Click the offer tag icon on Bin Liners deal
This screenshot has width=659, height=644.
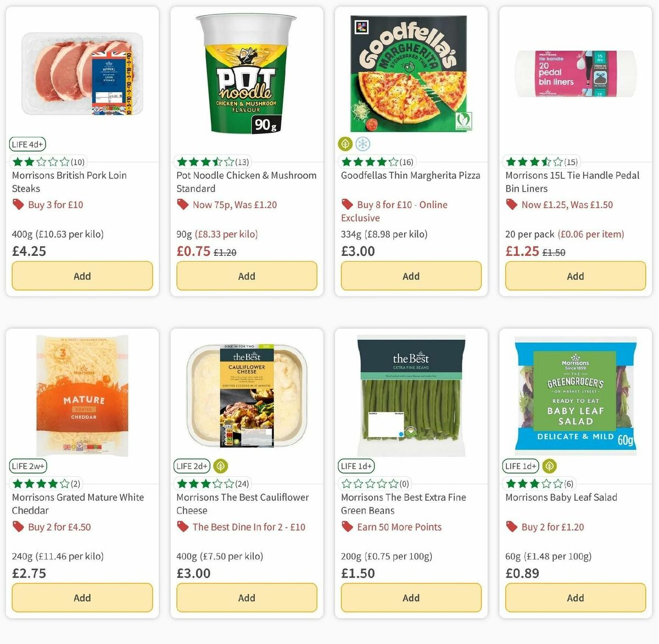[511, 204]
